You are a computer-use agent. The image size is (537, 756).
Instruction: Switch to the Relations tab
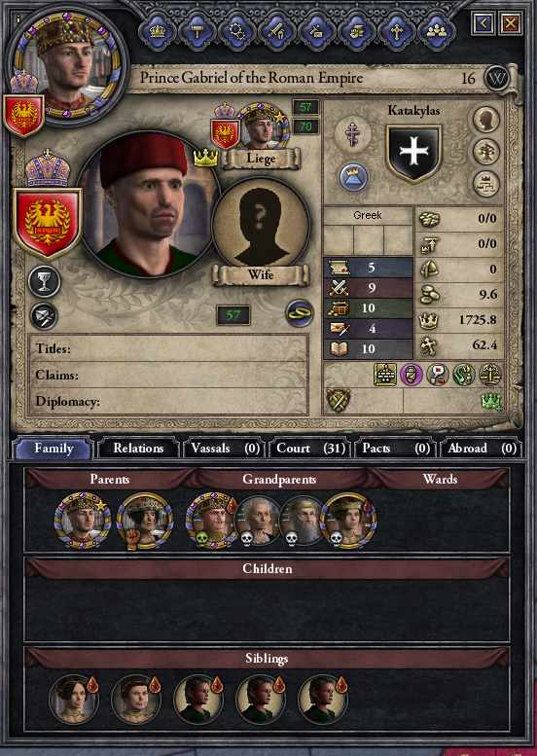click(138, 449)
